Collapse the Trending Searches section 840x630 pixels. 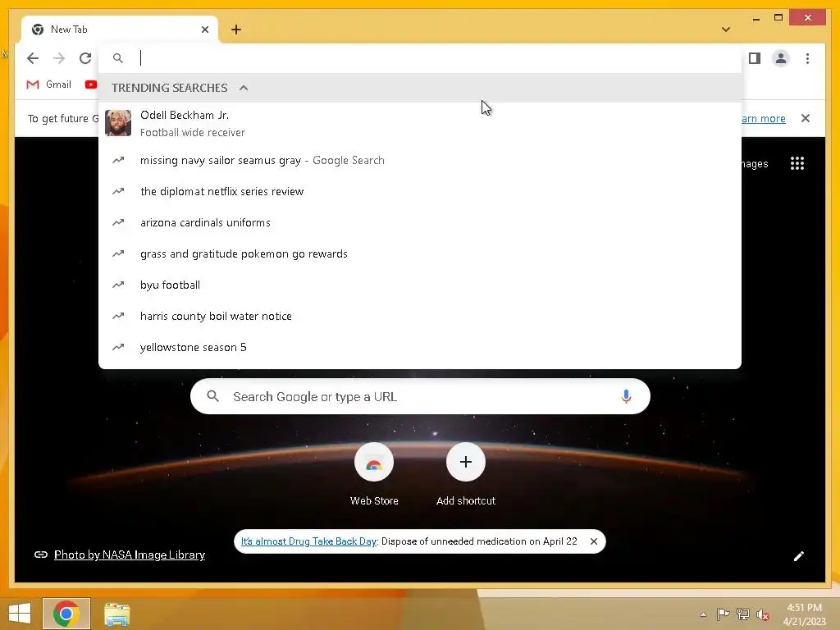[244, 88]
